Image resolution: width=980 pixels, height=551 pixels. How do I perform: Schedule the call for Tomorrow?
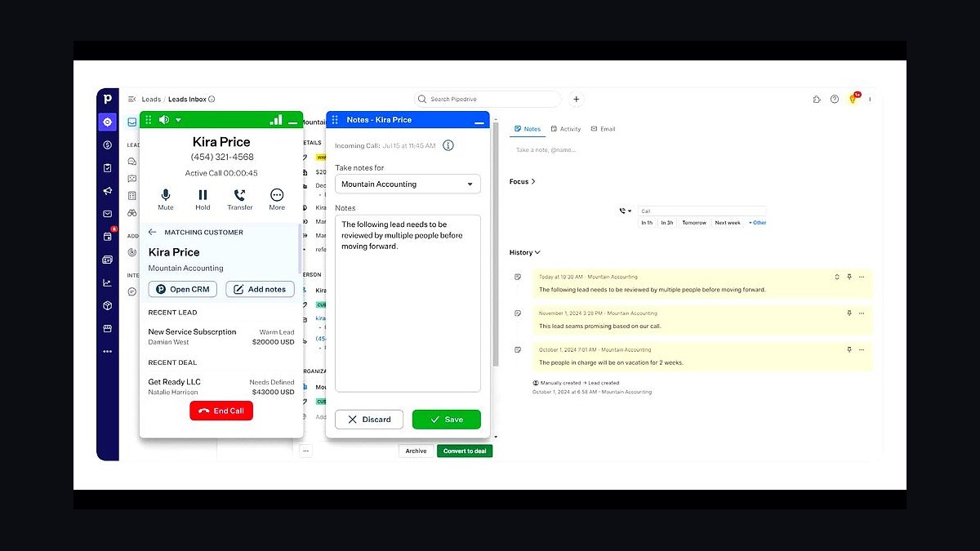click(x=694, y=222)
